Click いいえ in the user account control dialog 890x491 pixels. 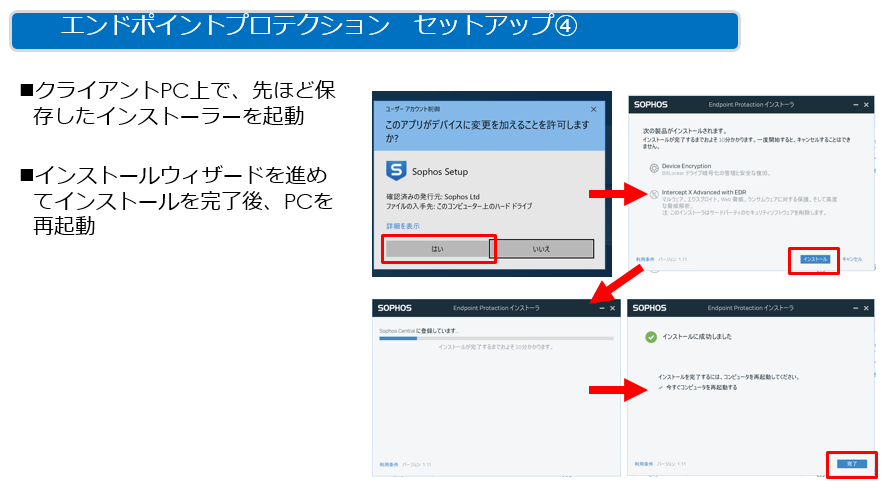(x=541, y=249)
